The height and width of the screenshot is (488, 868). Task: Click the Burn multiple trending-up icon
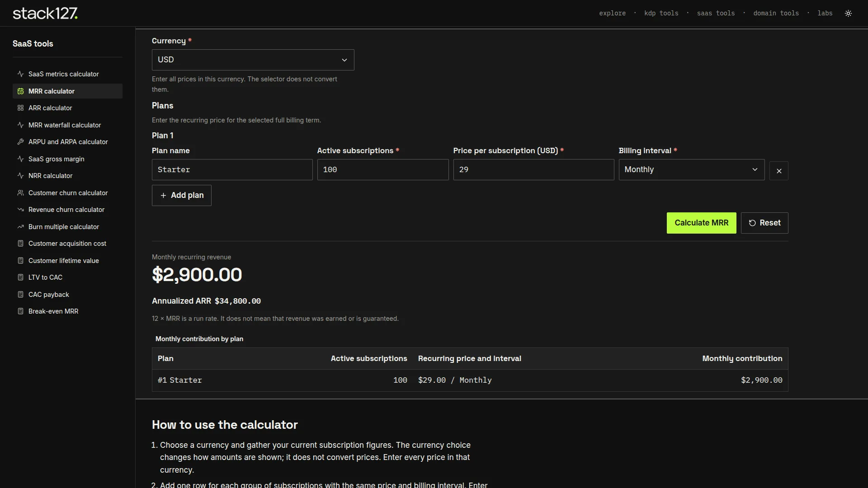(x=20, y=227)
